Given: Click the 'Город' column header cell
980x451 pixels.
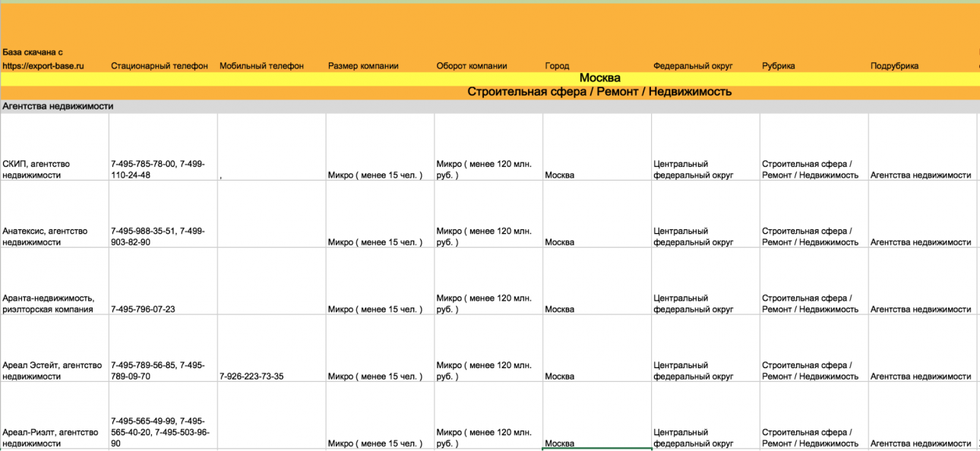Looking at the screenshot, I should [598, 38].
